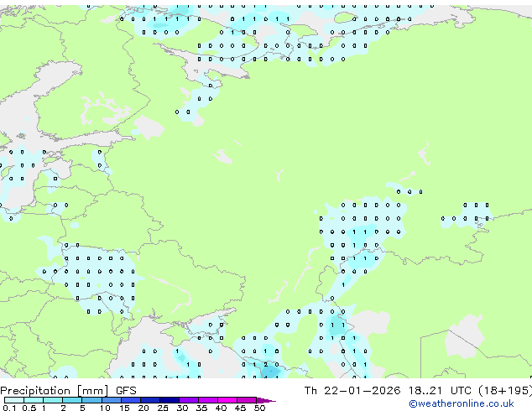Select the "25" legend scale label
Image resolution: width=532 pixels, height=411 pixels.
coord(163,408)
